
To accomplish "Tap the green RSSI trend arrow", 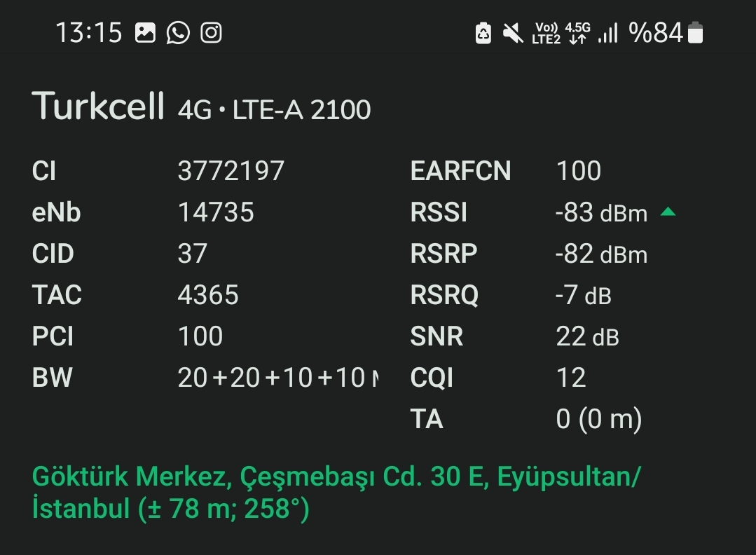I will (668, 212).
